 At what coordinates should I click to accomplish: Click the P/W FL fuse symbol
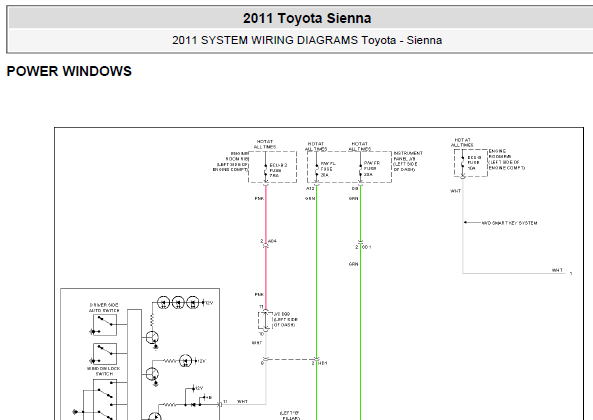tap(317, 169)
